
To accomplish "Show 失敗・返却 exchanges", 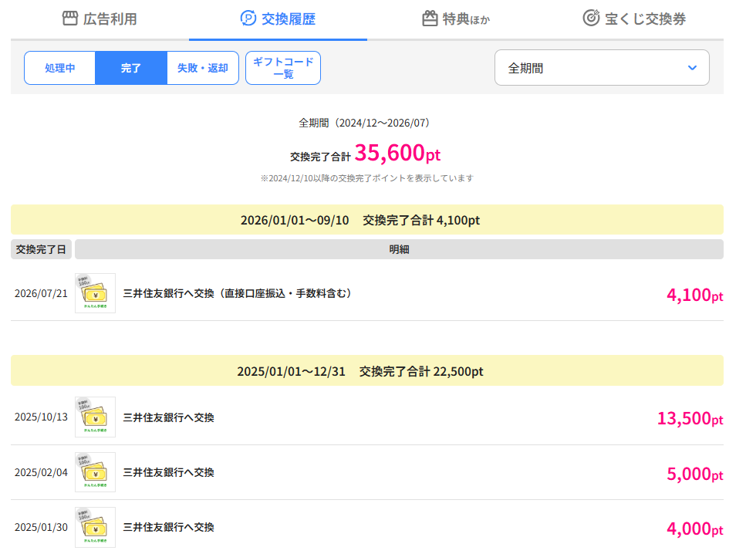I will coord(202,68).
